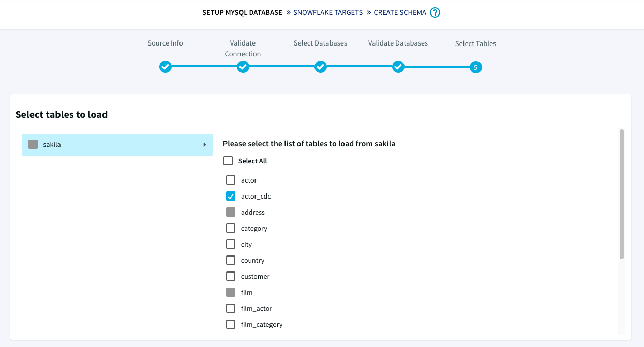Click the city table name
This screenshot has width=644, height=347.
(x=246, y=244)
